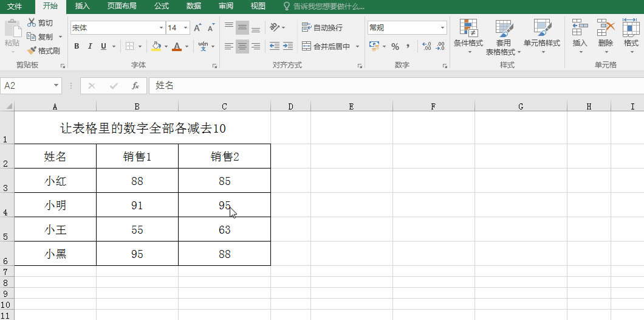The height and width of the screenshot is (320, 644).
Task: Expand the fill color dropdown arrow
Action: click(166, 46)
